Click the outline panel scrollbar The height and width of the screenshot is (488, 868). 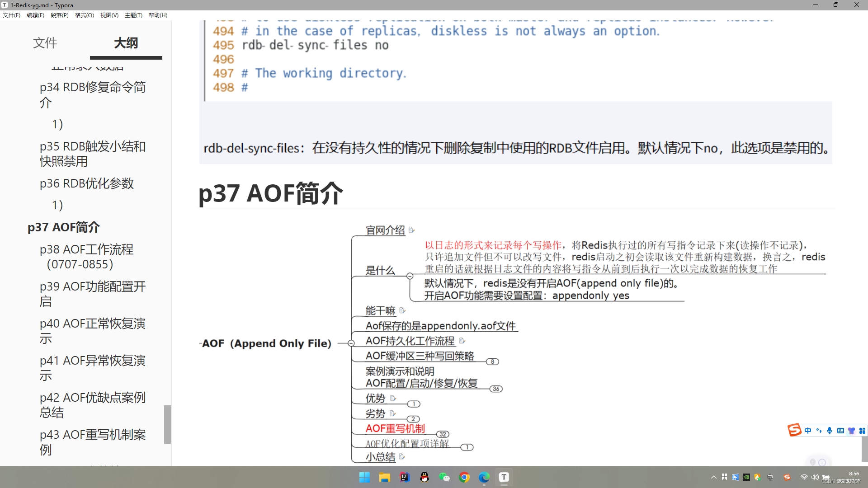coord(168,425)
